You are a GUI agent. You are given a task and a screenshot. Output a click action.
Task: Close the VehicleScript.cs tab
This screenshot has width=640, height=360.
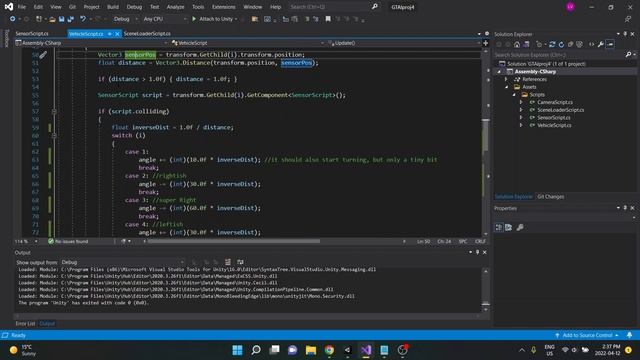[117, 33]
